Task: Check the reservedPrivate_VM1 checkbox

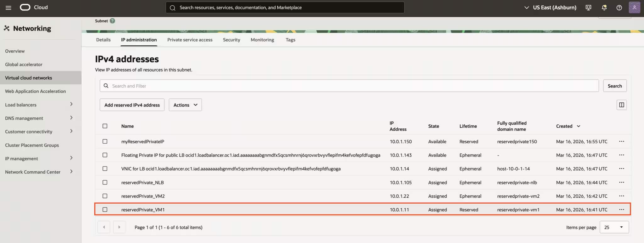Action: 105,209
